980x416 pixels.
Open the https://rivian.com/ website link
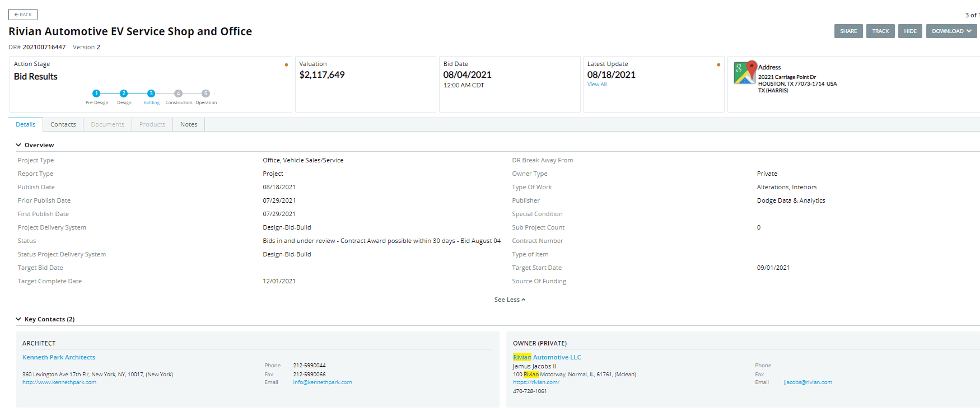536,382
